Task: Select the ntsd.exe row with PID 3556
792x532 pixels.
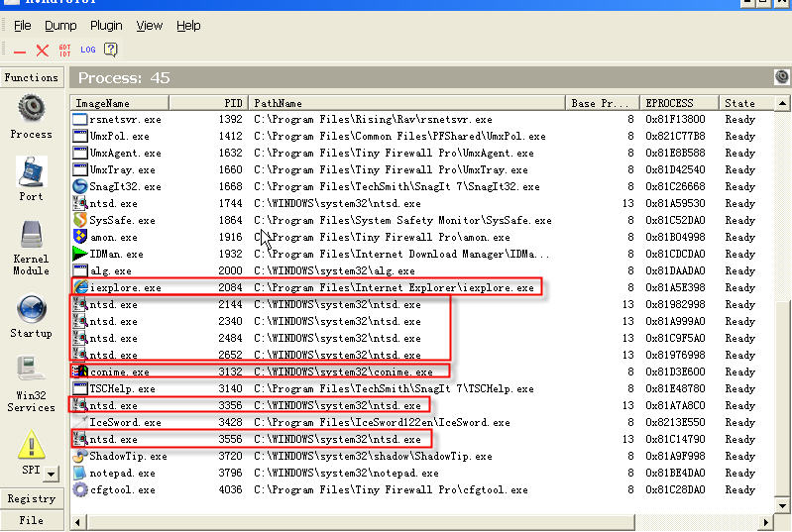Action: pyautogui.click(x=421, y=439)
